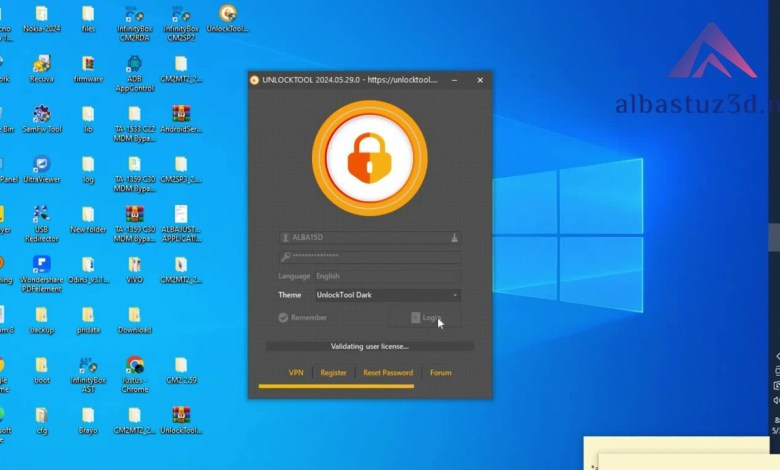Open the Brayo folder on the desktop

point(88,421)
